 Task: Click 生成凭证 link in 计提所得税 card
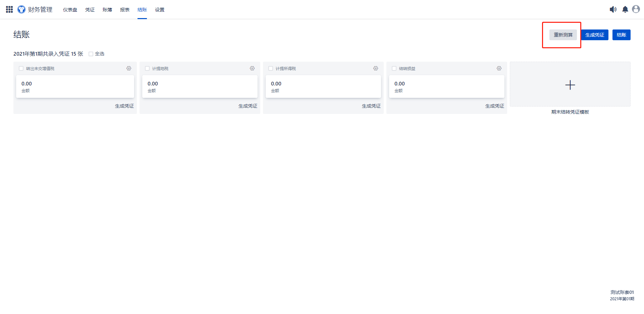coord(371,106)
